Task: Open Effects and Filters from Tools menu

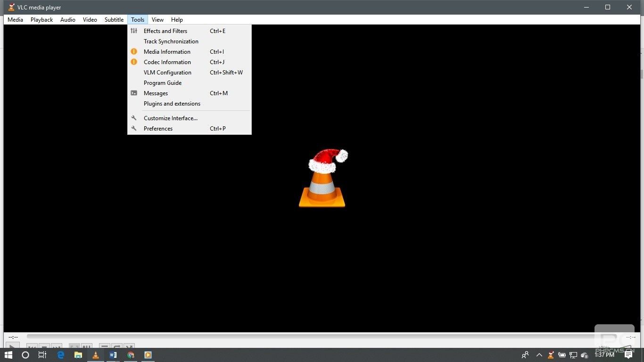Action: point(189,31)
